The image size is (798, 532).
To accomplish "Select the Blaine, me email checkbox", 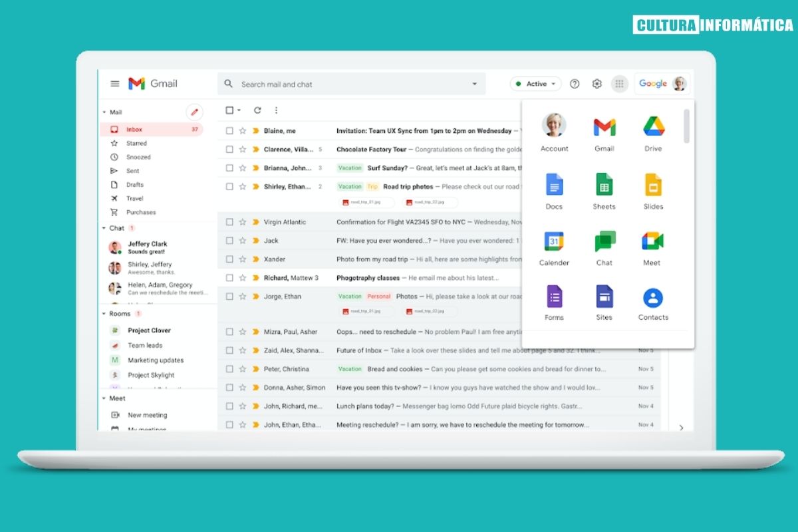I will point(229,131).
